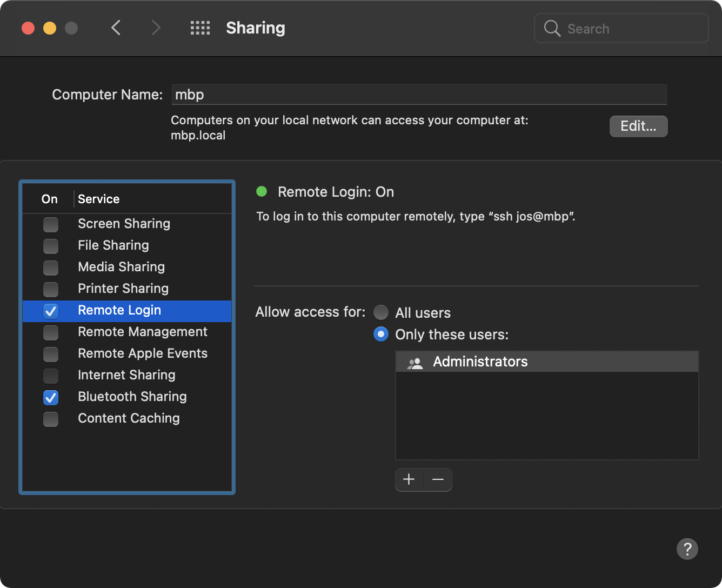Select the Remote Login service row
Image resolution: width=722 pixels, height=588 pixels.
tap(127, 311)
